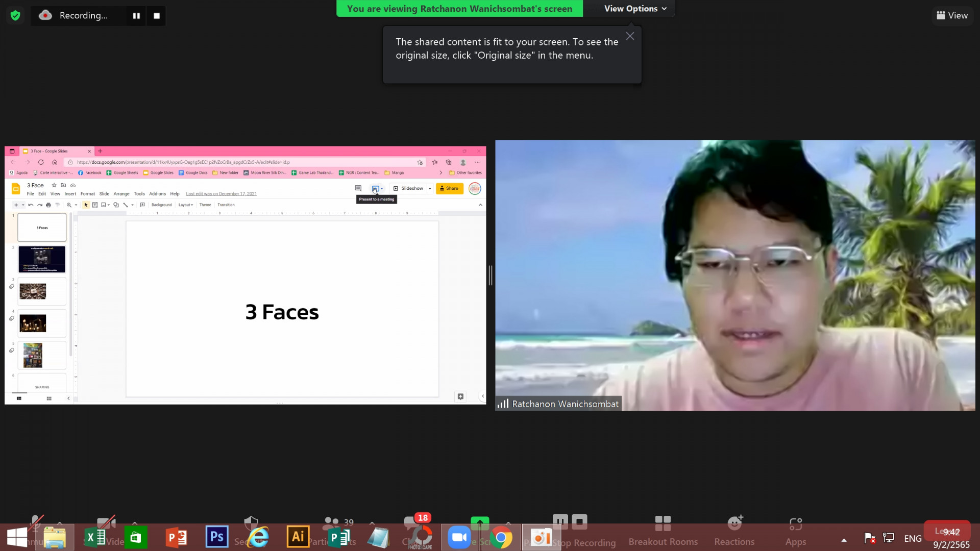Open last edit was on December 17 link
Viewport: 980px width, 551px height.
(222, 194)
